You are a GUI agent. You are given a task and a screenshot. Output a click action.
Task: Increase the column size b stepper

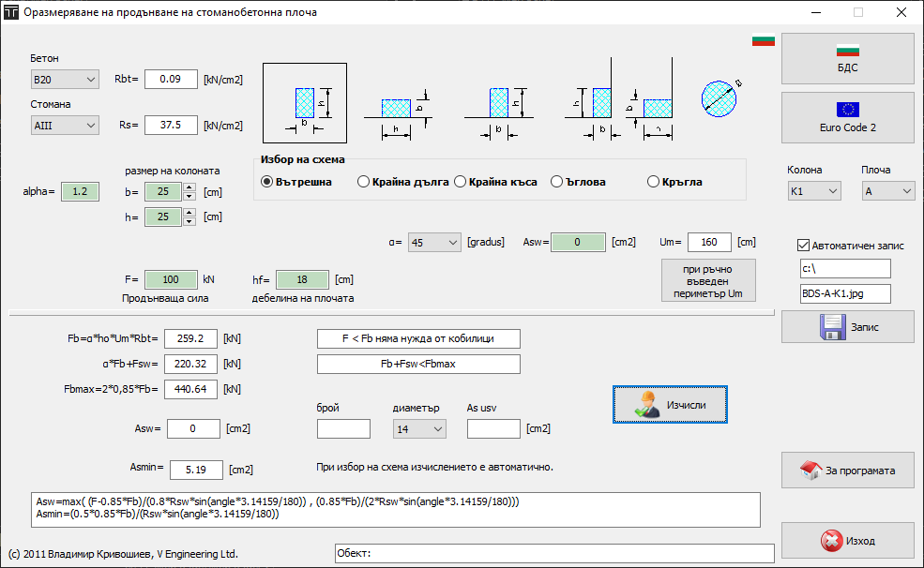(x=189, y=187)
